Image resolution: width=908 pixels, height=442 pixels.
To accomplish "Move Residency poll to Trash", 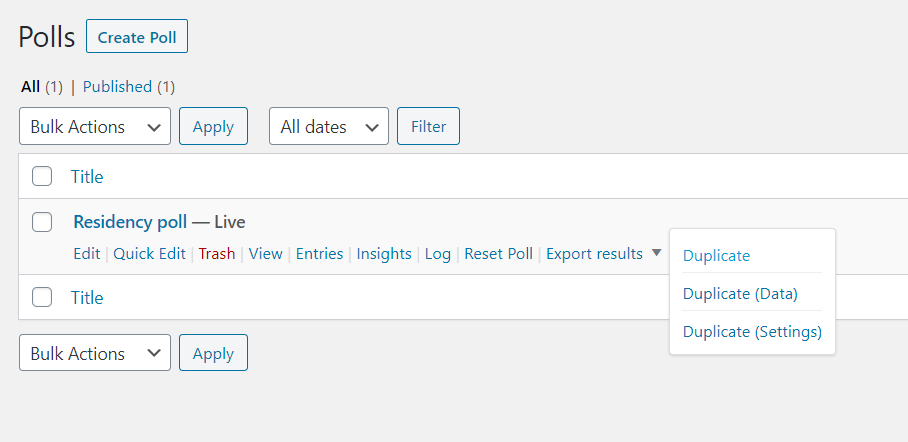I will click(x=217, y=254).
